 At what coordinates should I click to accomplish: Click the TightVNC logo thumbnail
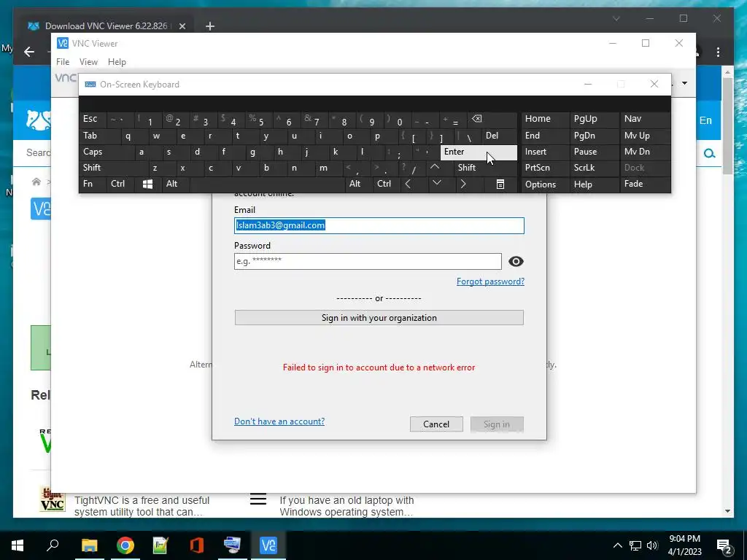pyautogui.click(x=53, y=499)
